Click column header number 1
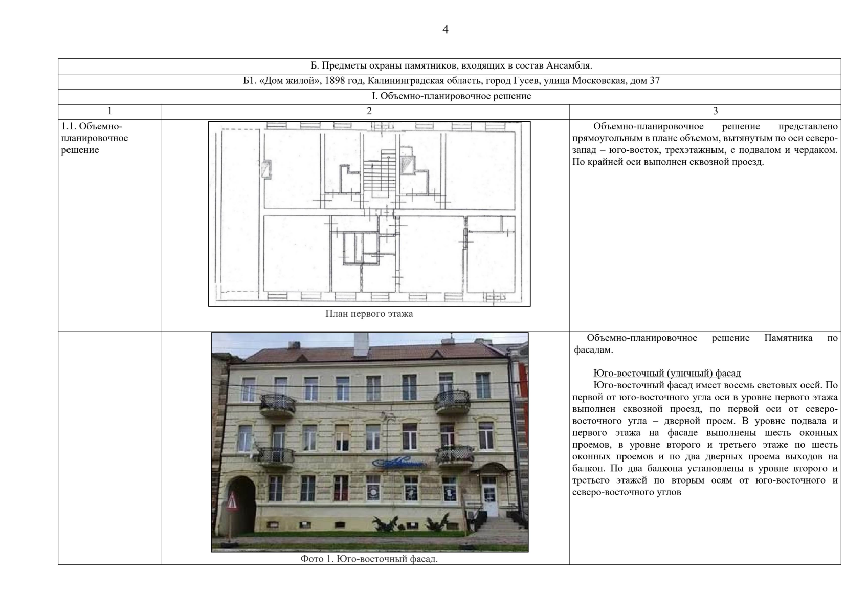The width and height of the screenshot is (868, 614). (x=109, y=111)
